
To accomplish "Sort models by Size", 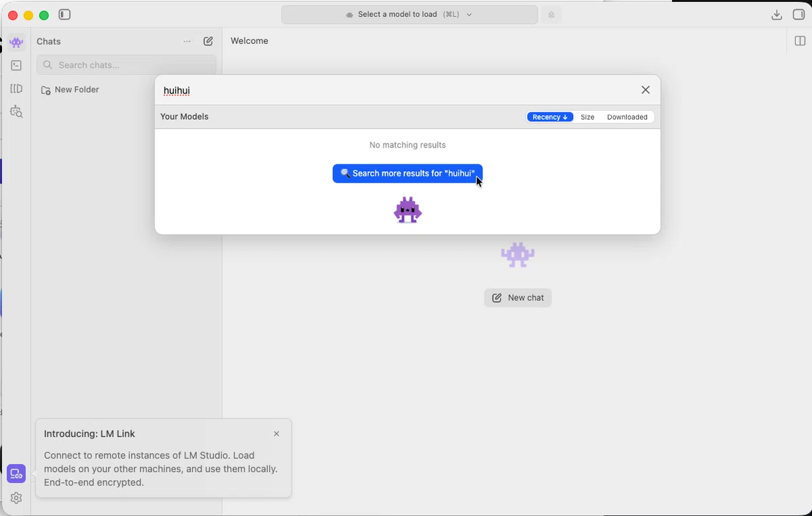I will coord(587,117).
